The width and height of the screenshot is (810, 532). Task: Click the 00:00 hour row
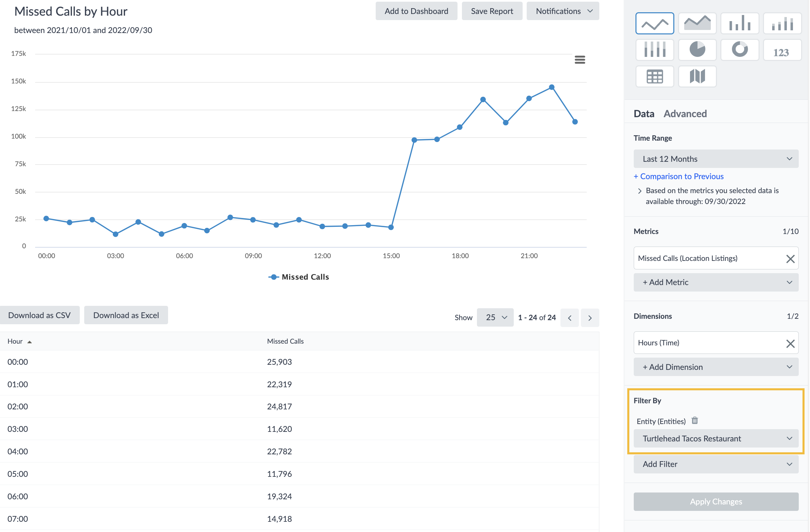click(299, 362)
